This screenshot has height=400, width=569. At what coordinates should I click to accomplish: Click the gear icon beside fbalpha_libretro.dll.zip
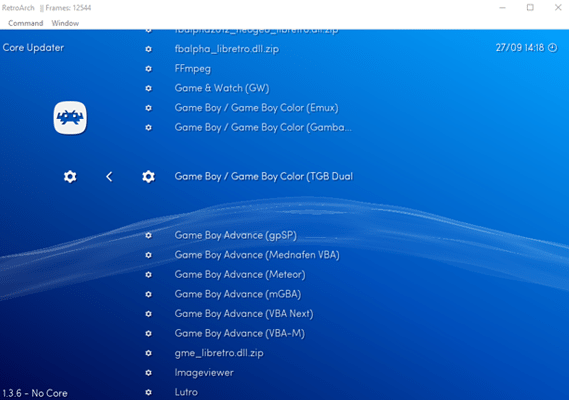click(x=148, y=49)
